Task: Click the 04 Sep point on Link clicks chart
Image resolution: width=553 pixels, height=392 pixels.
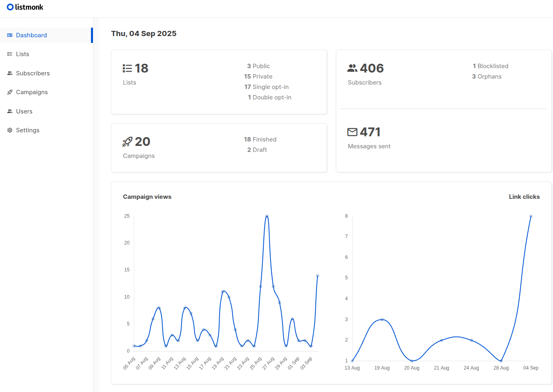Action: pyautogui.click(x=531, y=216)
